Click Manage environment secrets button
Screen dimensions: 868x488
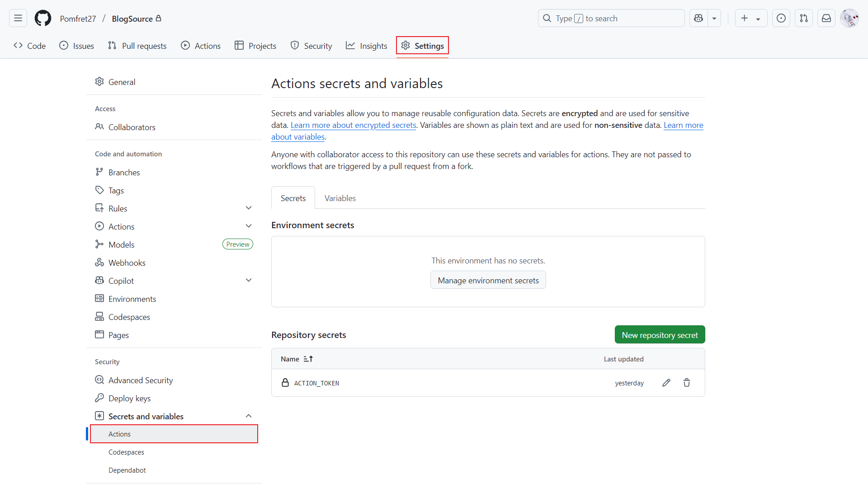point(488,280)
